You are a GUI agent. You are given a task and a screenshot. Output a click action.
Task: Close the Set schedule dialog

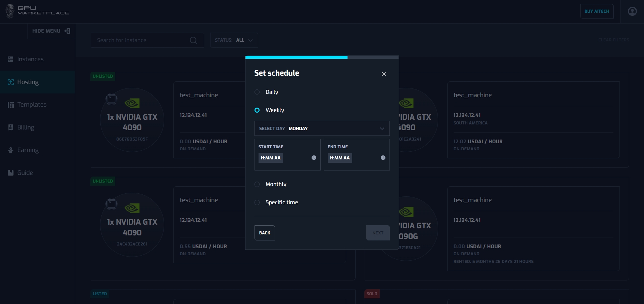[x=383, y=74]
